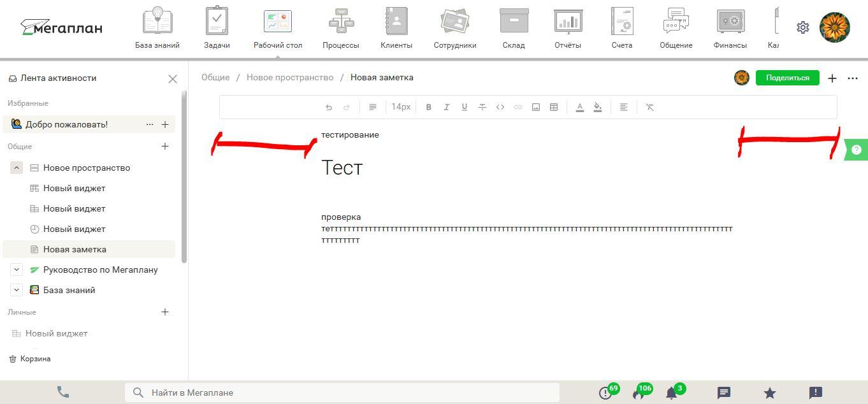Open the user profile avatar menu
Viewport: 868px width, 404px height.
pyautogui.click(x=835, y=27)
